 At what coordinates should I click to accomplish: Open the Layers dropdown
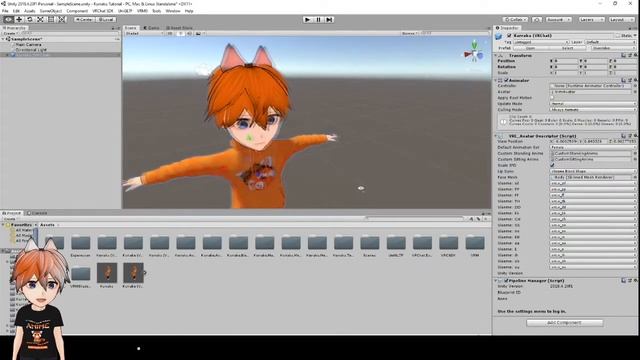point(591,19)
